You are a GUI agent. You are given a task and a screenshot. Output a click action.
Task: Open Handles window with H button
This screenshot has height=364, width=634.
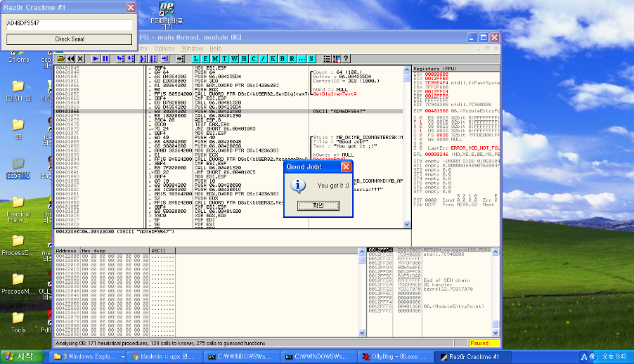click(244, 59)
